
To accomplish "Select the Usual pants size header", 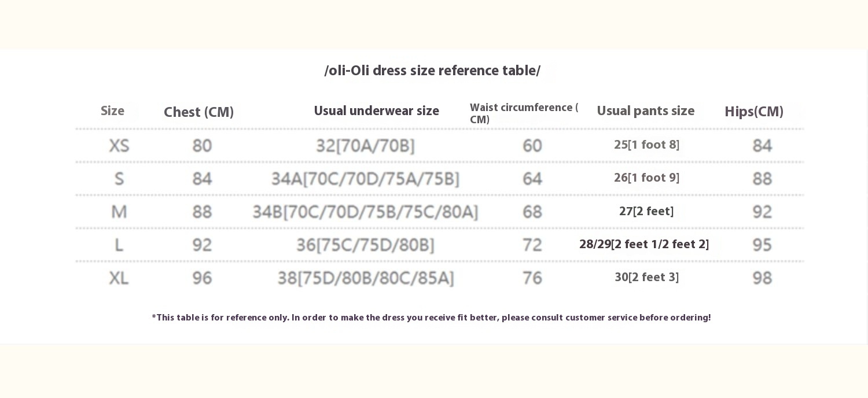I will coord(645,111).
